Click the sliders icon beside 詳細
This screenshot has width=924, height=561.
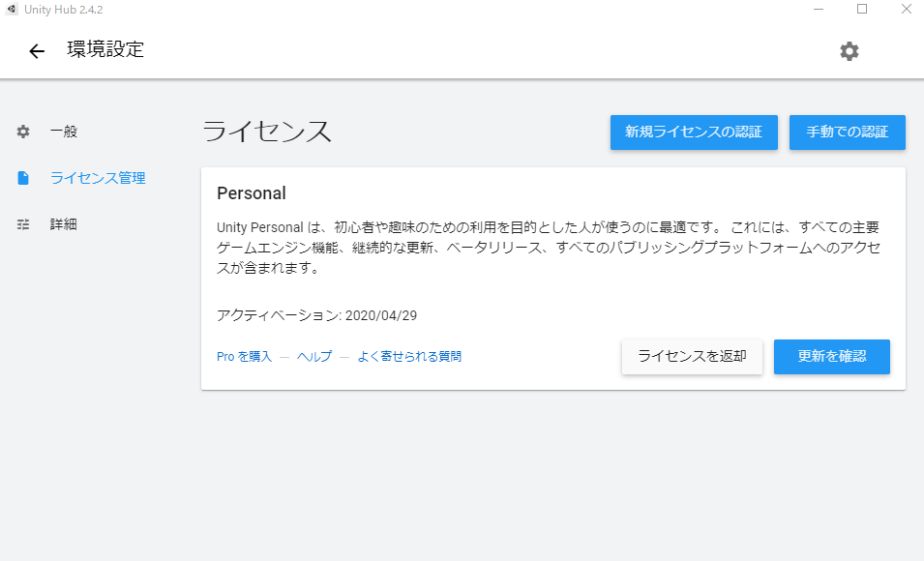click(23, 224)
